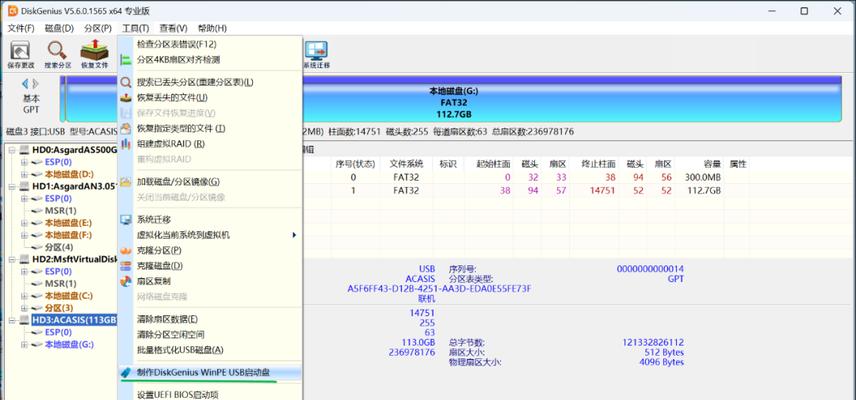
Task: Open the 分区(P) menu
Action: [98, 28]
